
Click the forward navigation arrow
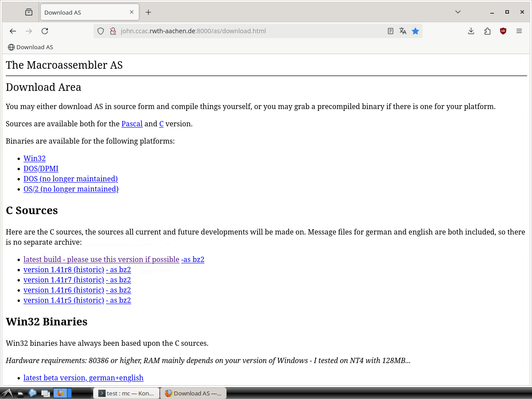pyautogui.click(x=29, y=31)
